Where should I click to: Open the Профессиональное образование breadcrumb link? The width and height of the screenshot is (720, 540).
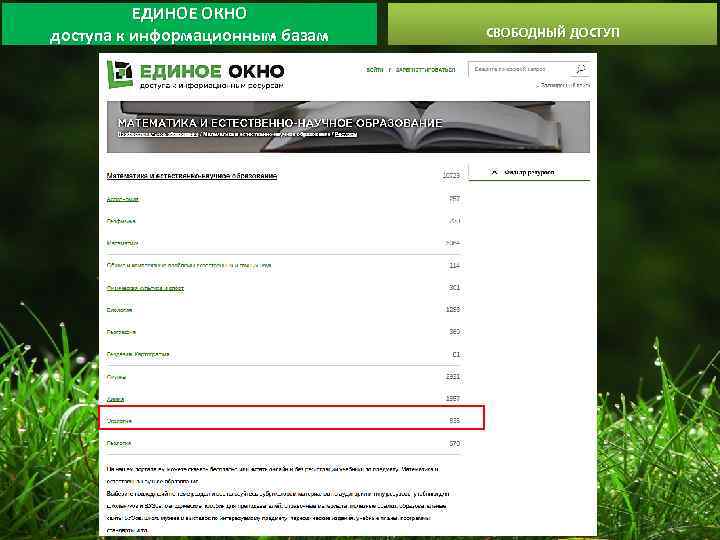158,135
